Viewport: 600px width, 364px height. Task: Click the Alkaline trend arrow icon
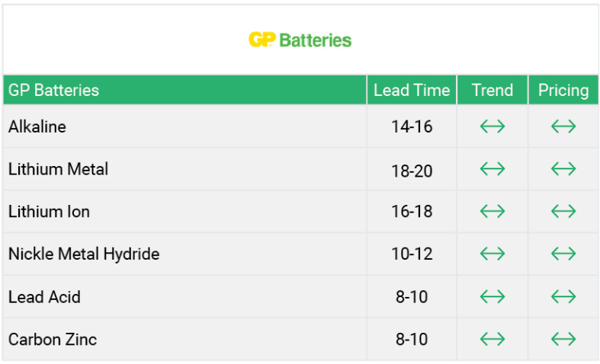tap(493, 126)
